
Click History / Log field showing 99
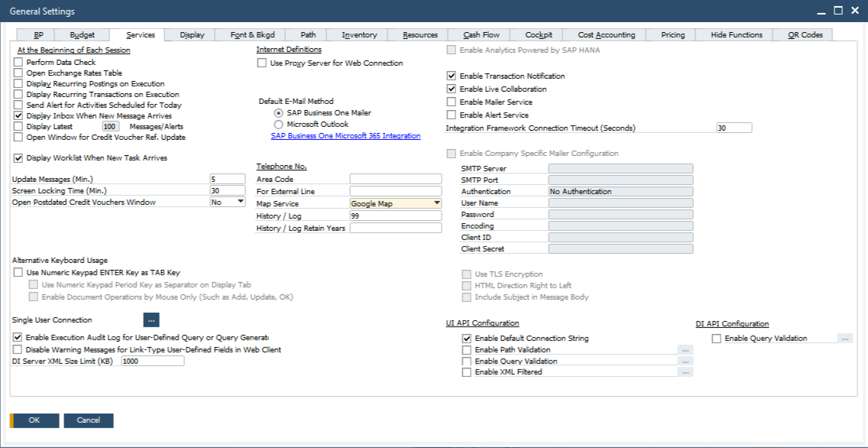396,216
